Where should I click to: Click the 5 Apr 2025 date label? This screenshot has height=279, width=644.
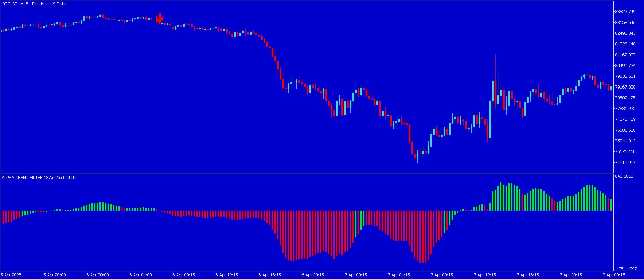(11, 275)
